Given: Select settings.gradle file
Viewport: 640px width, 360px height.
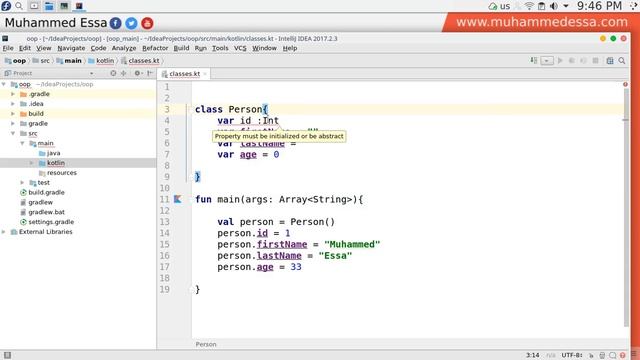Looking at the screenshot, I should tap(47, 222).
